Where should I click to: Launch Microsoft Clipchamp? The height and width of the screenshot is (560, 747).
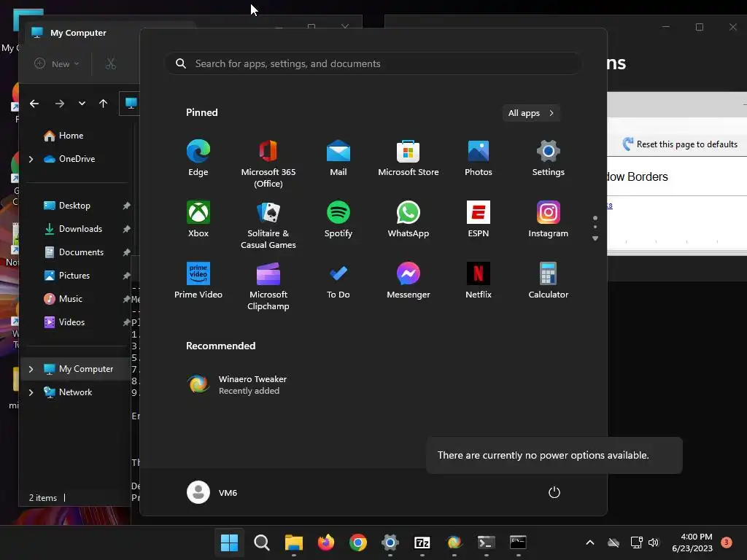pyautogui.click(x=268, y=286)
